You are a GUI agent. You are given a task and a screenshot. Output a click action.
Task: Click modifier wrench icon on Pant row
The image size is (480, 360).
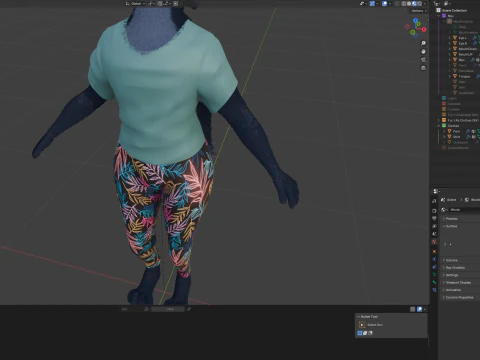(x=468, y=131)
